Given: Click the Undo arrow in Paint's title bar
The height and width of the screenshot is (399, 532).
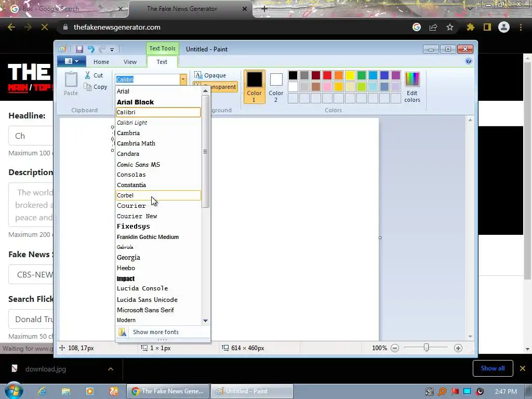Looking at the screenshot, I should 91,49.
